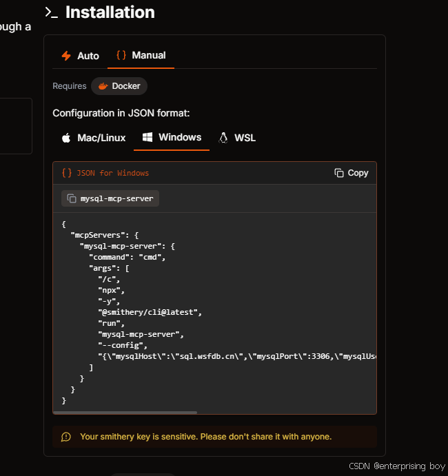The width and height of the screenshot is (448, 476).
Task: Click the Windows logo icon
Action: click(147, 137)
